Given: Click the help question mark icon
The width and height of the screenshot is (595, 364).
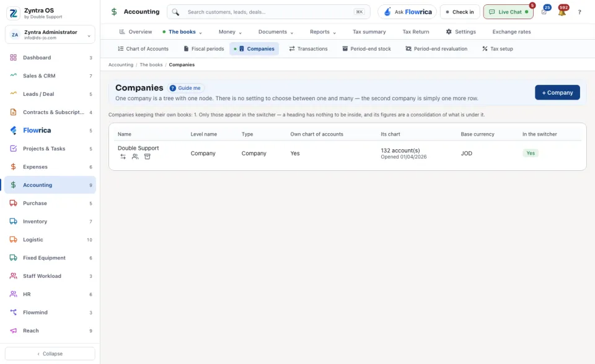Looking at the screenshot, I should (580, 12).
